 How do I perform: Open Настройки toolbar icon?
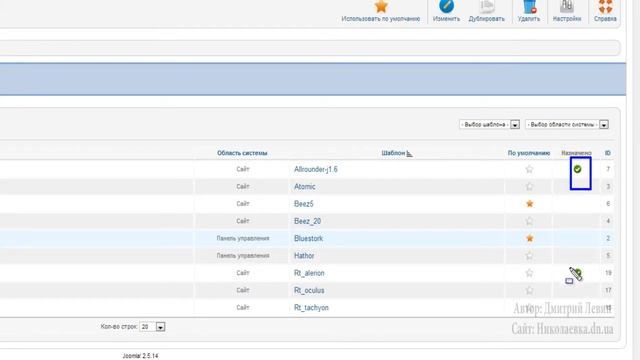(x=567, y=7)
